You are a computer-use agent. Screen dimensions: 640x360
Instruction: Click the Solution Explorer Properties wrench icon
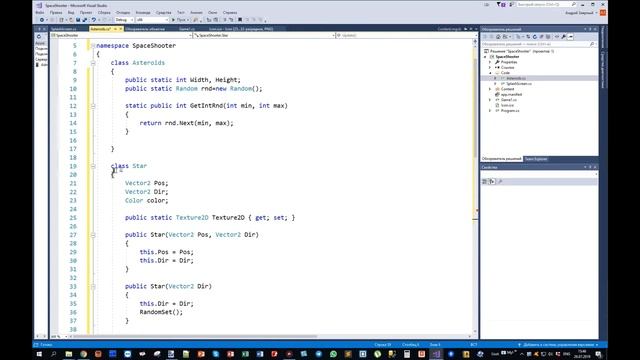click(564, 37)
